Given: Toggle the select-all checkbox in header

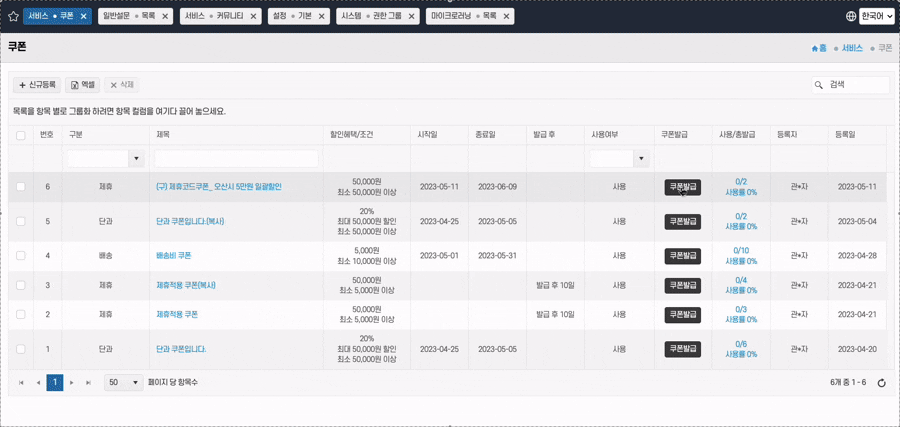Looking at the screenshot, I should pos(21,135).
